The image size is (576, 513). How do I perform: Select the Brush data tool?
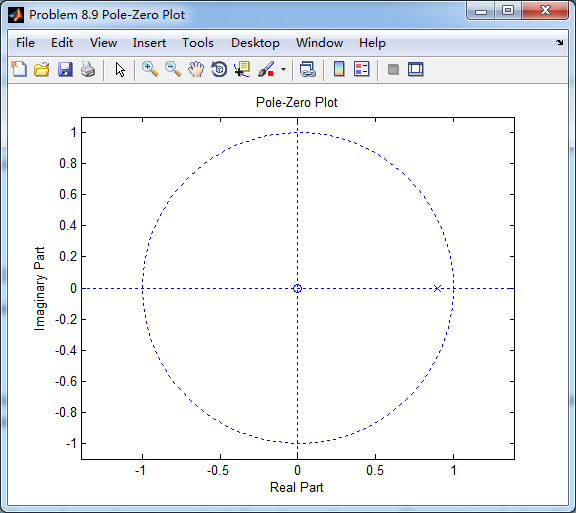click(x=266, y=69)
